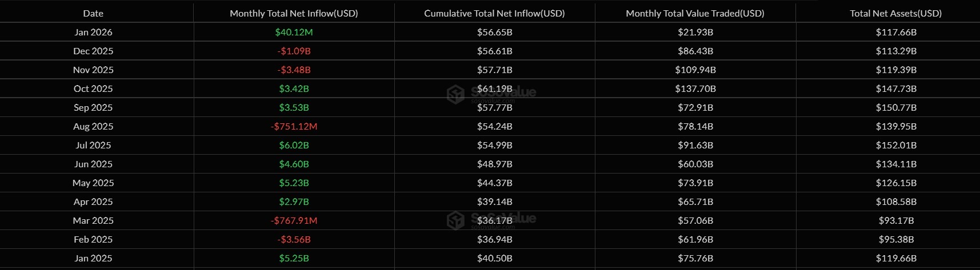
Task: Click the -$751.12M Aug 2025 outflow
Action: click(294, 126)
